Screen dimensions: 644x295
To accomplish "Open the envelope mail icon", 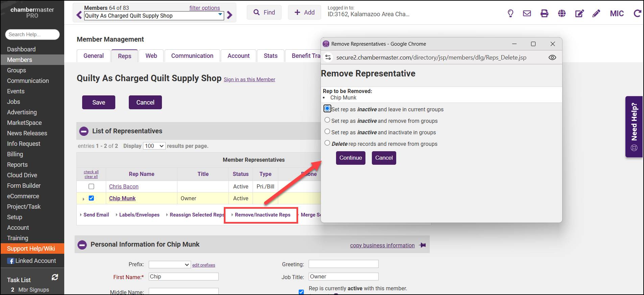I will [527, 13].
